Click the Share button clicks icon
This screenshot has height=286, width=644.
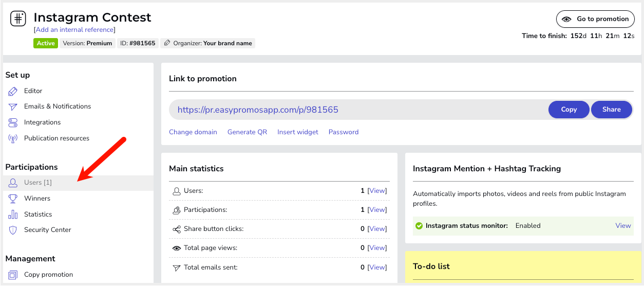(177, 229)
